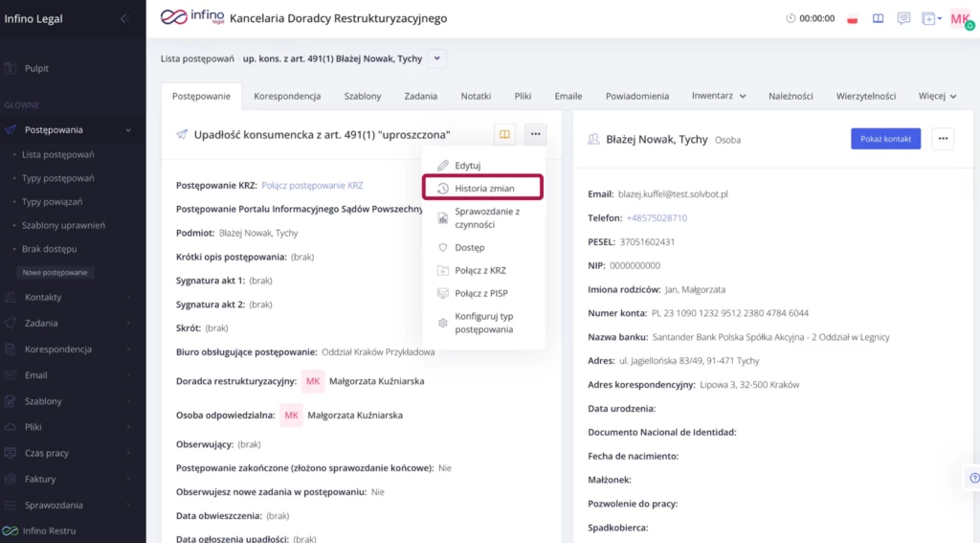The image size is (980, 543).
Task: Click email blazej.kuffel@test.solvbot.pl text
Action: (673, 194)
